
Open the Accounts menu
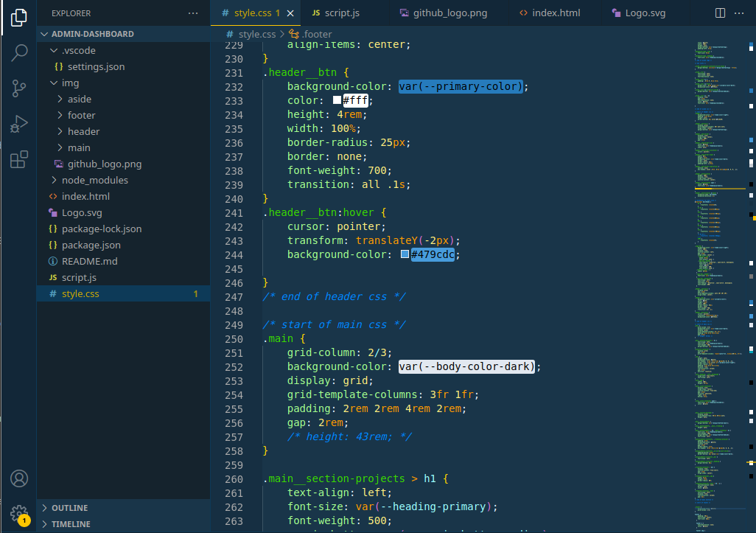click(x=19, y=478)
